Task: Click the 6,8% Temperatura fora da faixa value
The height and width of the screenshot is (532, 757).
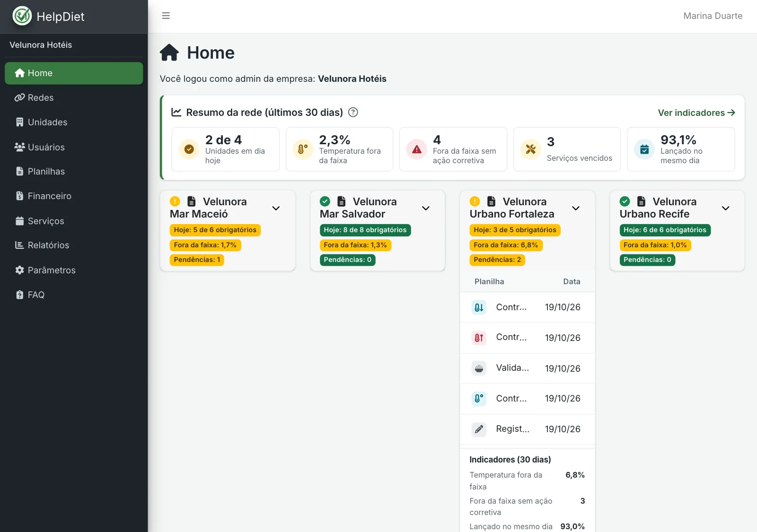Action: [575, 475]
